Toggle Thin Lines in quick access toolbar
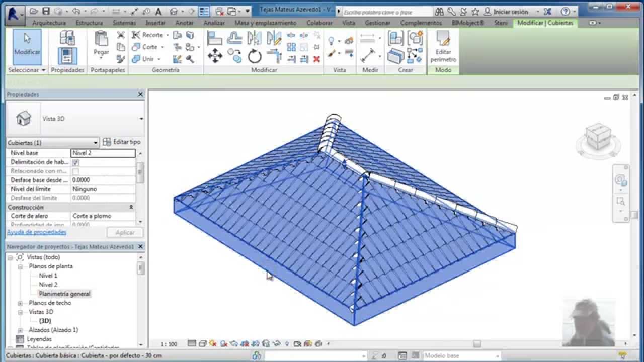Screen dimensions: 644x362 (x=204, y=11)
